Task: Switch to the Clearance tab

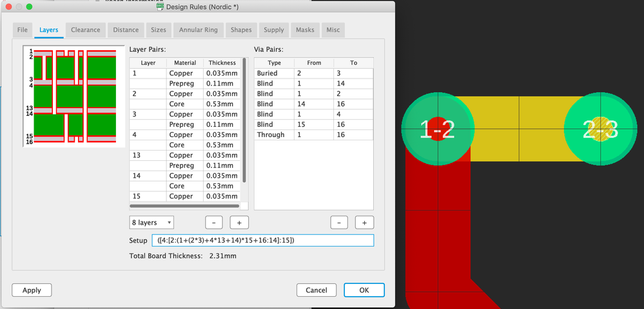Action: (86, 30)
